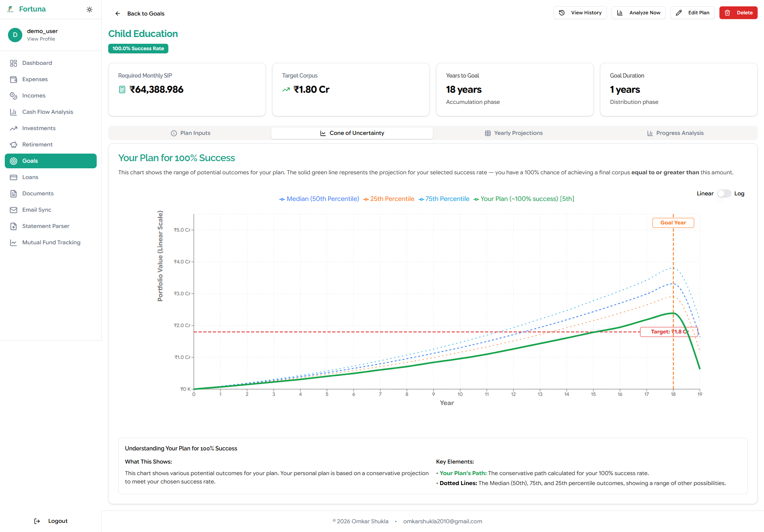This screenshot has width=764, height=532.
Task: Toggle Your Plan legend entry
Action: pos(524,199)
